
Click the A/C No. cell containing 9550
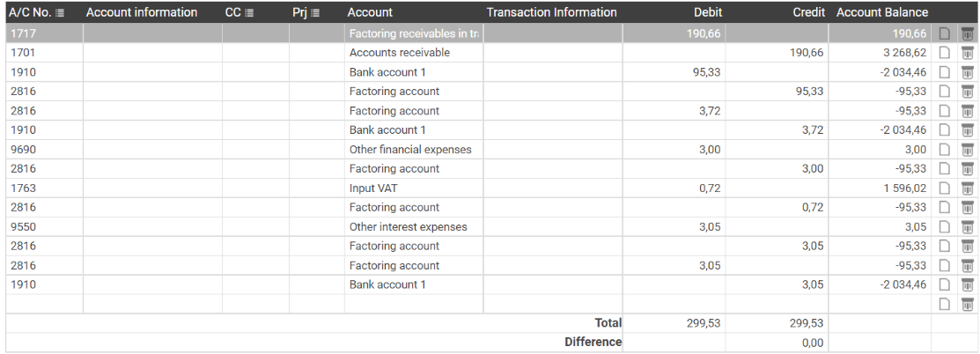click(x=44, y=227)
